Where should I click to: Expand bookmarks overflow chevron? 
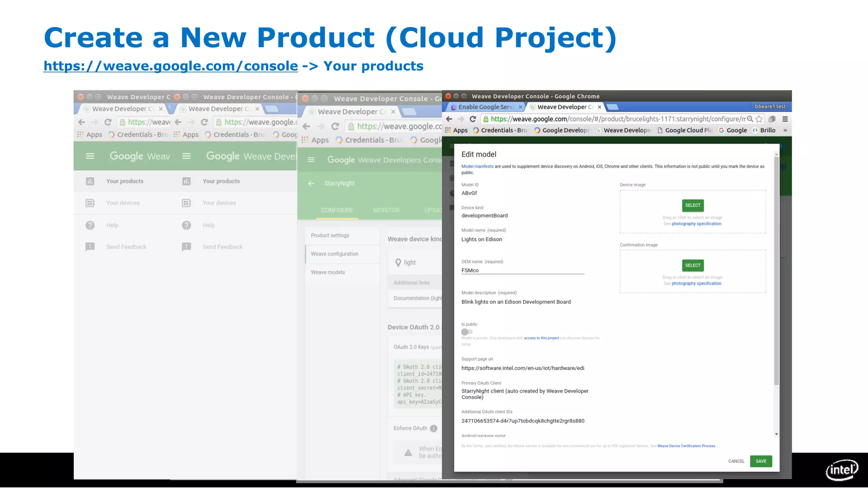pyautogui.click(x=785, y=130)
